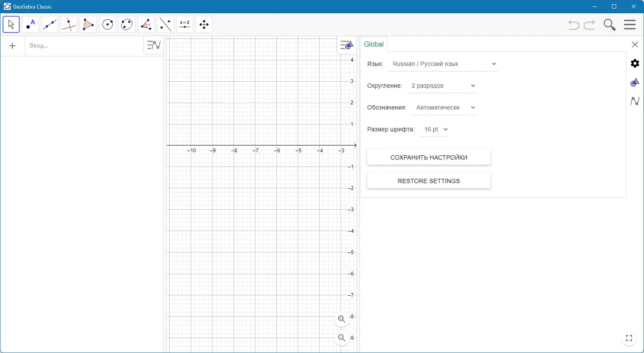Select the Move Graphics View tool
Viewport: 644px width, 353px height.
[204, 24]
